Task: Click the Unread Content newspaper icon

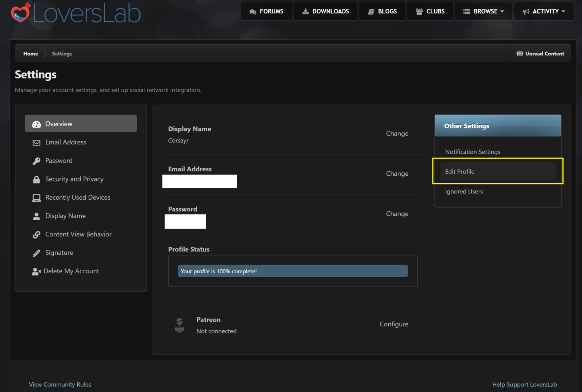Action: click(520, 53)
